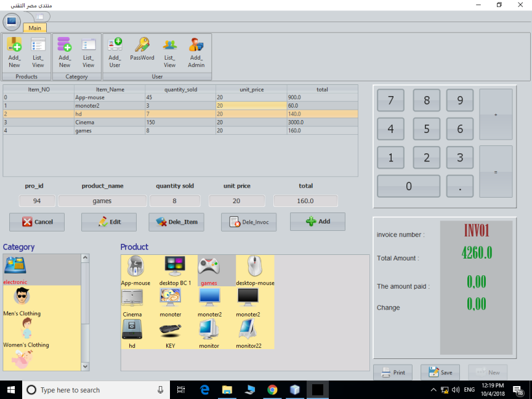The height and width of the screenshot is (399, 532).
Task: Tap keypad digit 0
Action: 408,186
